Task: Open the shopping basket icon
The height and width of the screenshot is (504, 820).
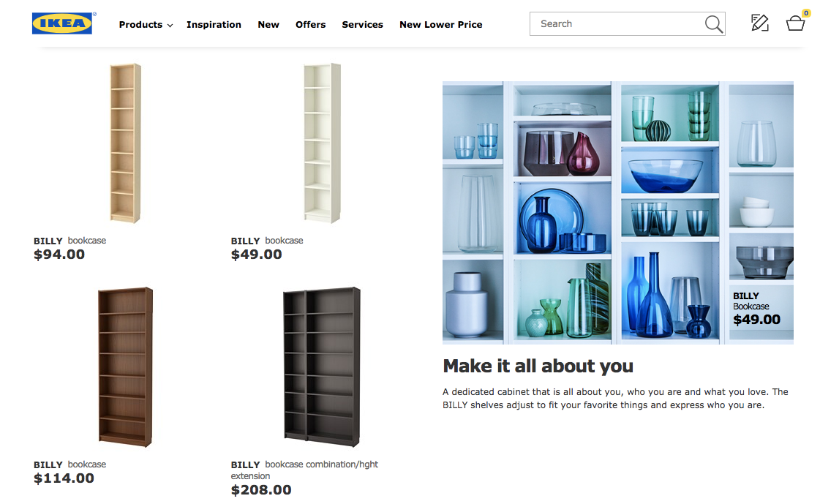Action: pos(795,23)
